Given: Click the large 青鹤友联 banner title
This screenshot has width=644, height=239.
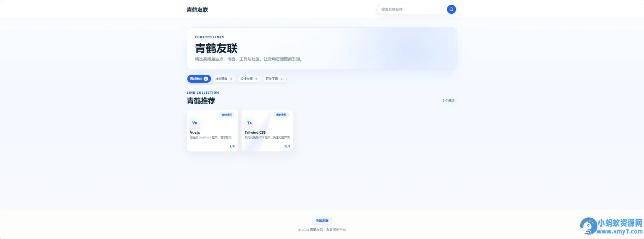Looking at the screenshot, I should tap(216, 48).
